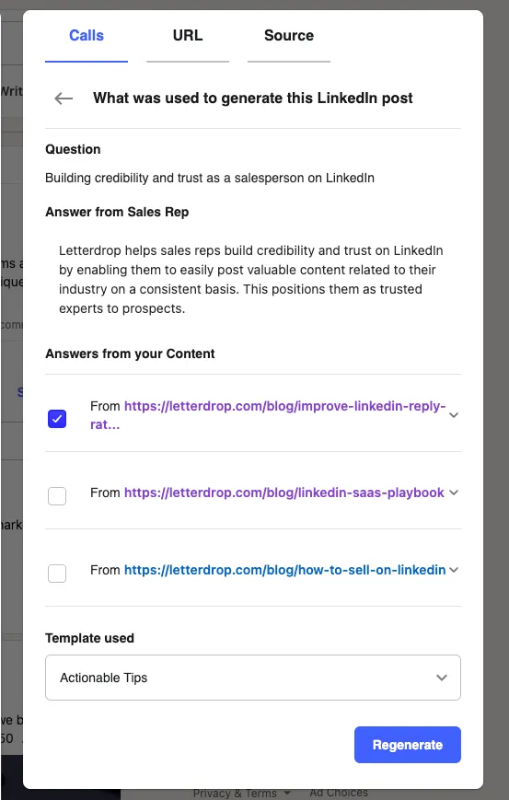Check the linkedin-saas-playbook source checkbox
This screenshot has width=509, height=800.
coord(57,495)
